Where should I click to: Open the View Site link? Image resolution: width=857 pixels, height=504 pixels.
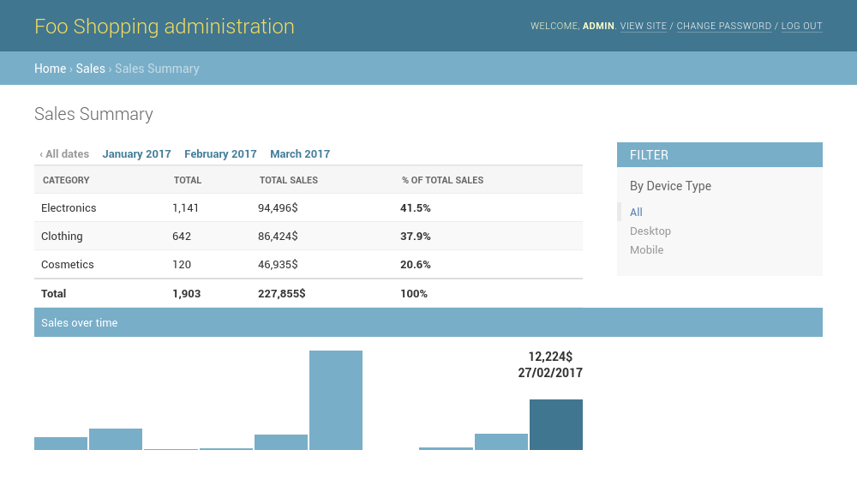[x=644, y=26]
